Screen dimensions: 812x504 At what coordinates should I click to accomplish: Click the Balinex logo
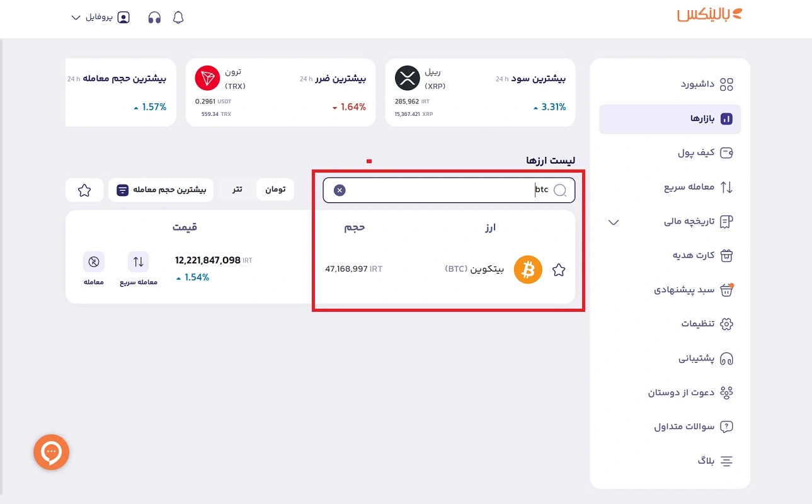[x=708, y=15]
